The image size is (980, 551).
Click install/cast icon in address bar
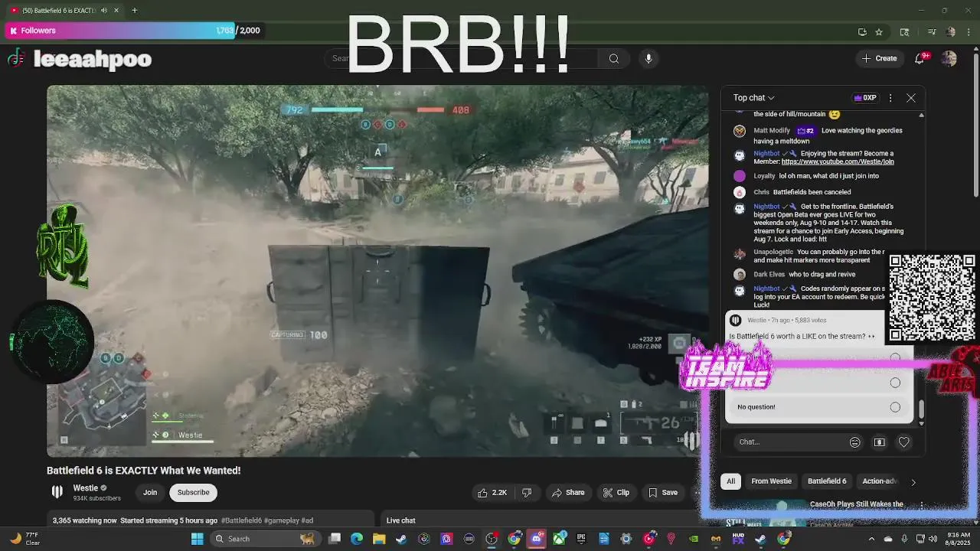tap(862, 32)
